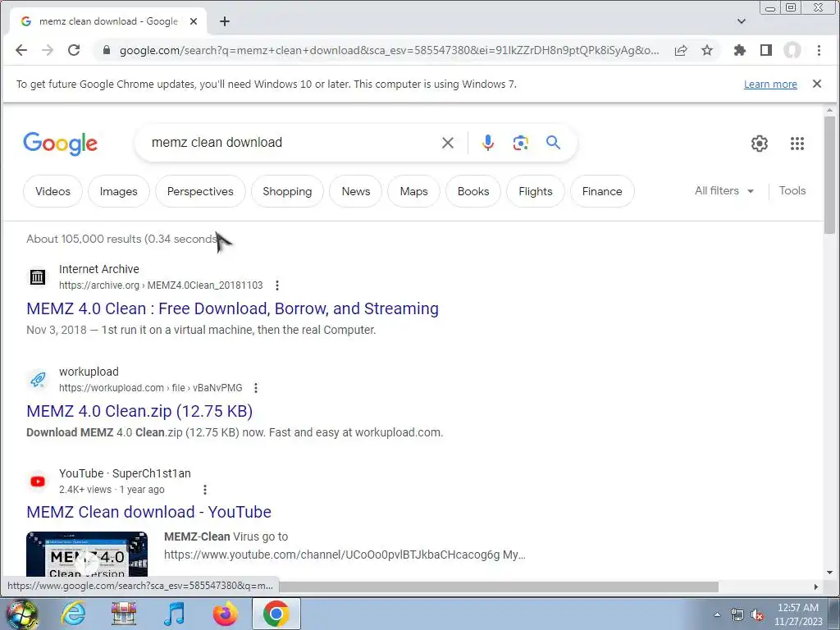Screen dimensions: 840x630
Task: Share this page from the address bar
Action: pyautogui.click(x=681, y=50)
